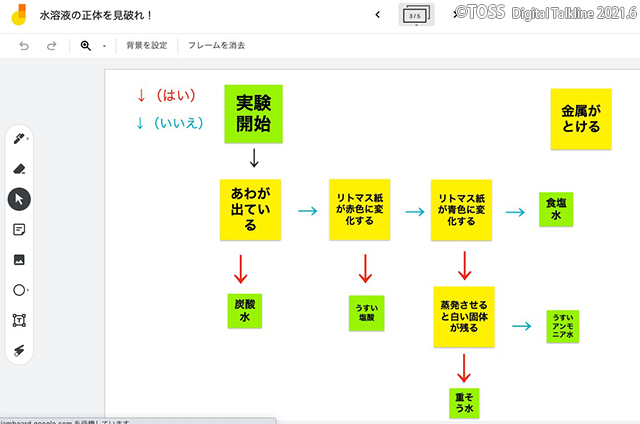Add a sticky note from the toolbar
Image resolution: width=640 pixels, height=424 pixels.
tap(19, 229)
